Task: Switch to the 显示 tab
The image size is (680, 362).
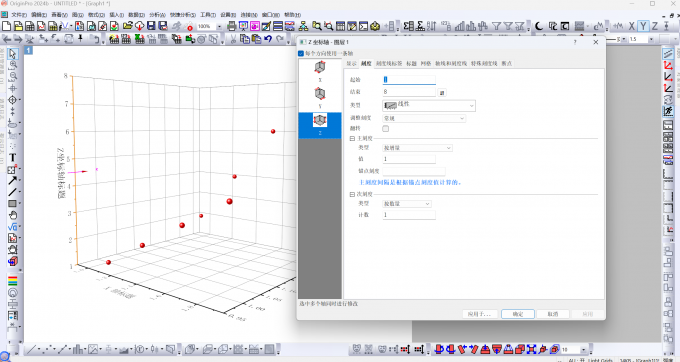Action: [351, 63]
